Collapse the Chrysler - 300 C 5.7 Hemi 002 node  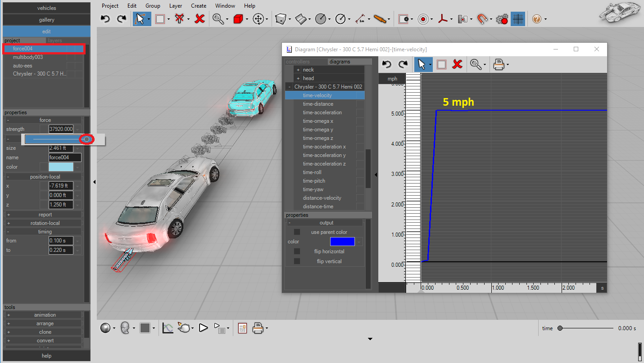point(289,87)
